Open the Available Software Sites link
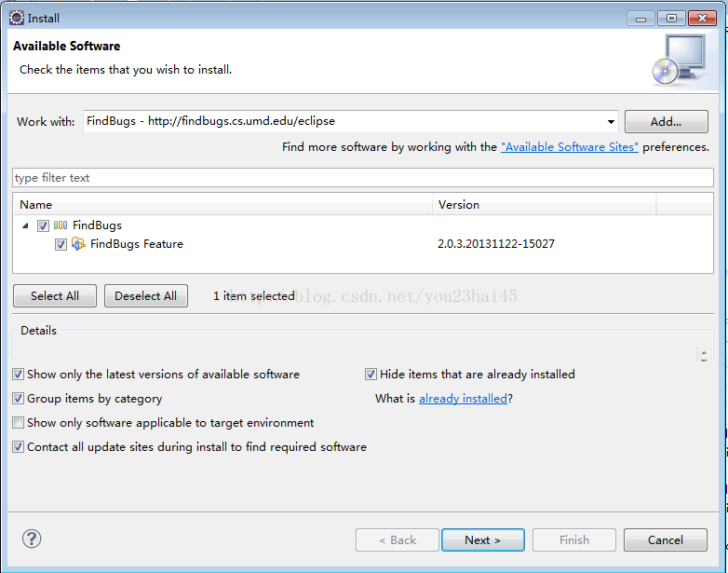Viewport: 728px width, 573px height. pos(569,147)
